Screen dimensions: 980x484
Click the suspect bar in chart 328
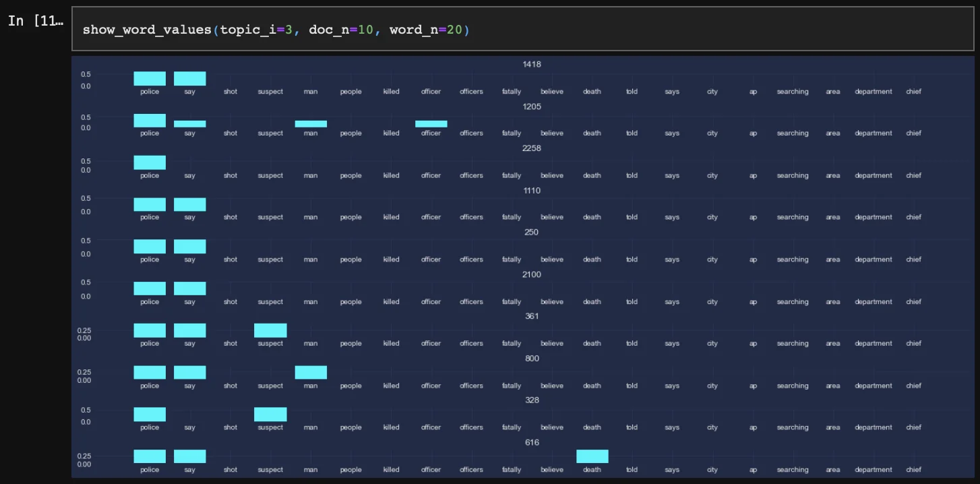[x=270, y=415]
